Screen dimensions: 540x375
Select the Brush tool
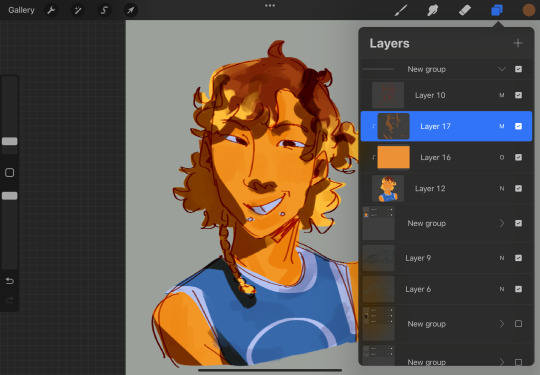pos(401,10)
